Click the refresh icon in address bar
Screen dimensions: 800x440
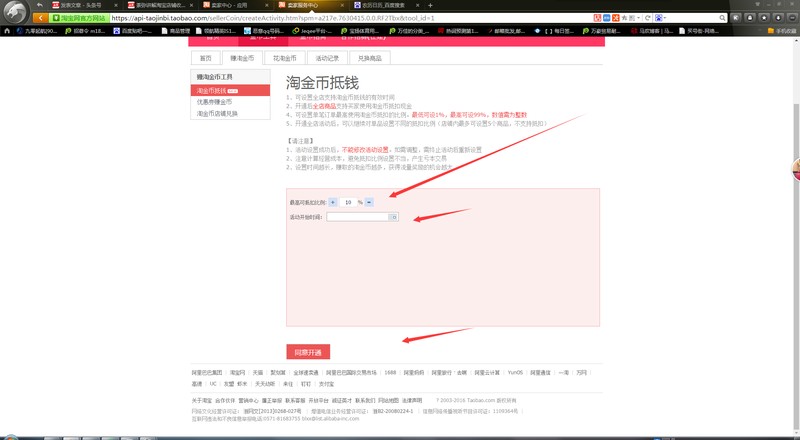click(x=647, y=18)
